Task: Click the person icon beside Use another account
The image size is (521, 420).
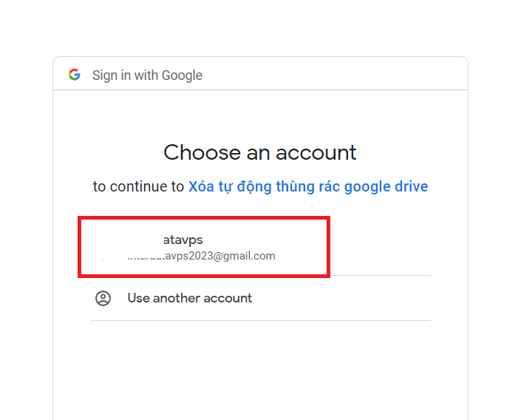Action: 103,298
